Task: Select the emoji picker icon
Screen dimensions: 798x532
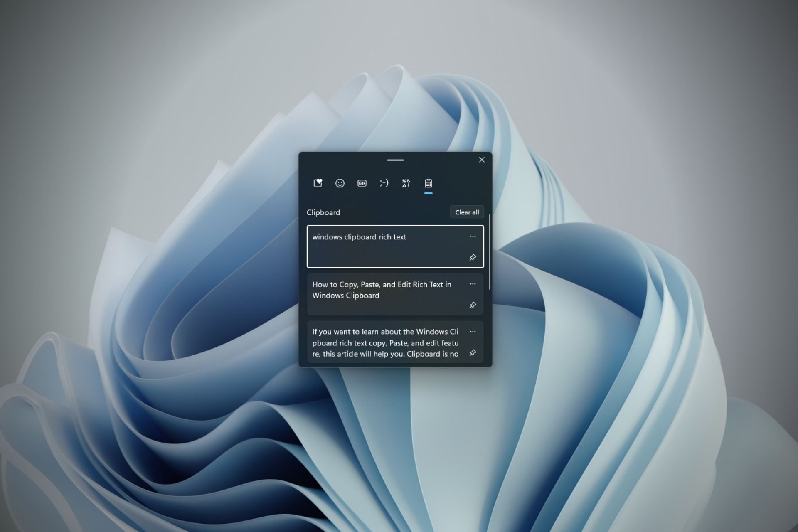Action: 339,183
